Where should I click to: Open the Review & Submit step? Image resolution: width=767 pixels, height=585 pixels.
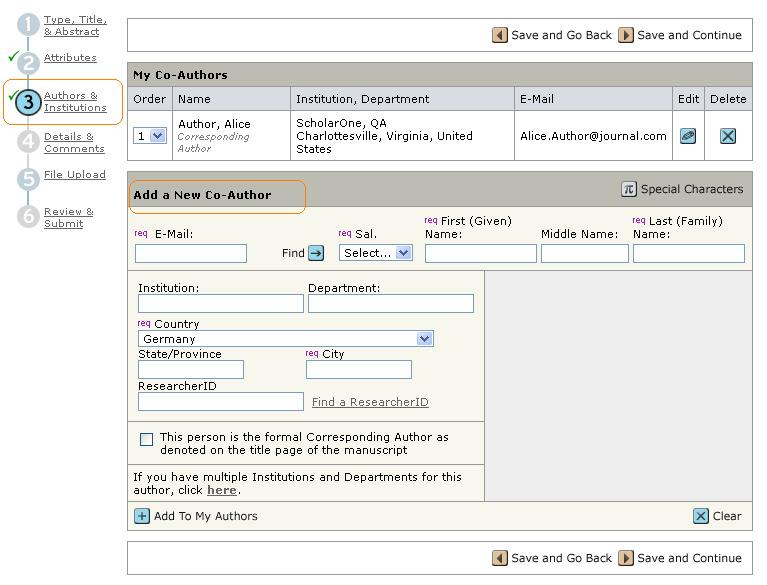point(68,217)
